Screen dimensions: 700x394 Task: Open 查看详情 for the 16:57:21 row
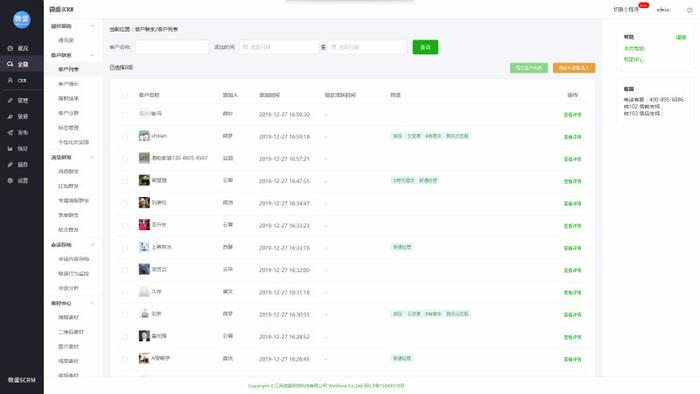(572, 159)
